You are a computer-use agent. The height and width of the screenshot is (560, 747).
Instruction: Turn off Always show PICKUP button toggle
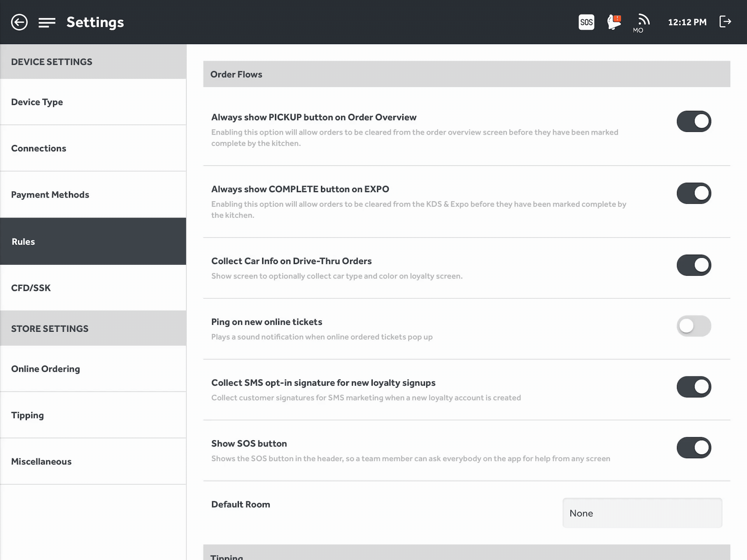[x=694, y=121]
